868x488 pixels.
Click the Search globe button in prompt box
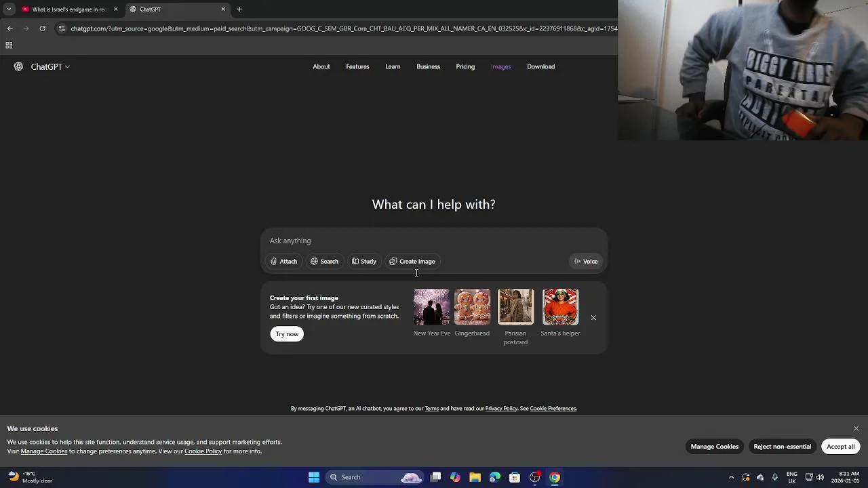(x=325, y=262)
